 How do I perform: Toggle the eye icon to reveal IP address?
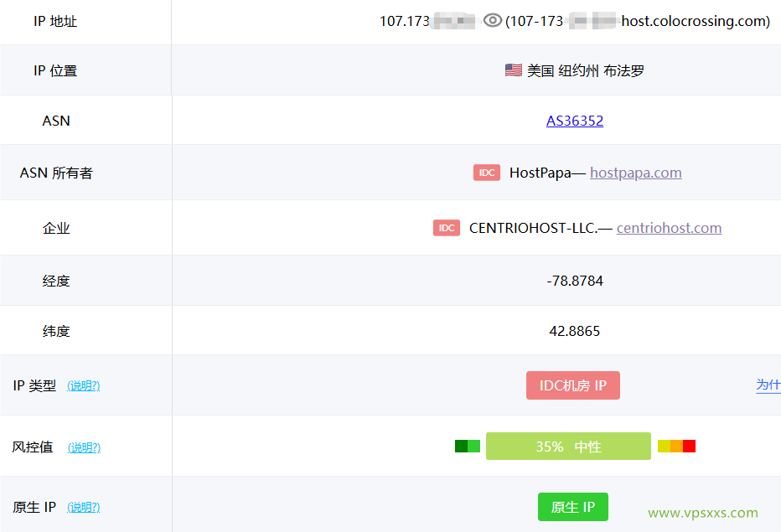pos(492,20)
